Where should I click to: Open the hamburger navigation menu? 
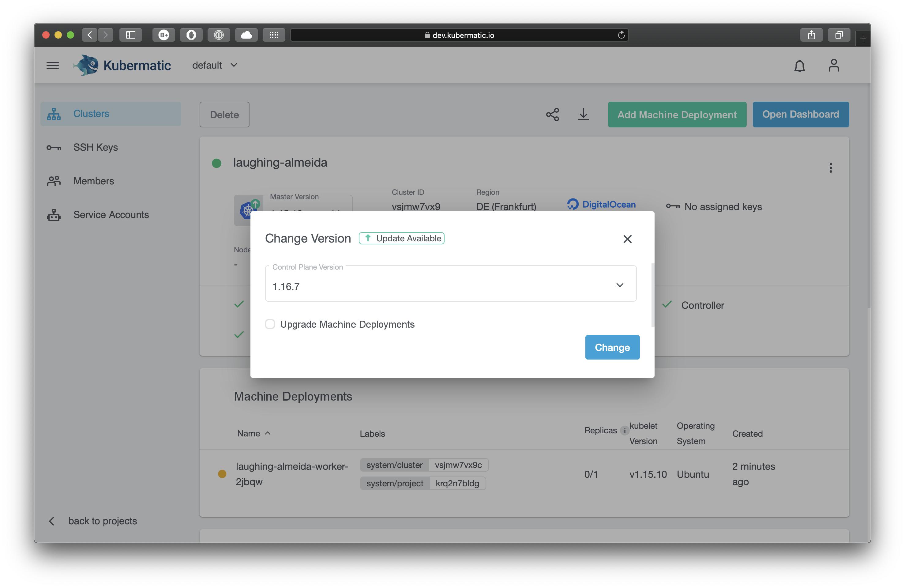[x=52, y=65]
